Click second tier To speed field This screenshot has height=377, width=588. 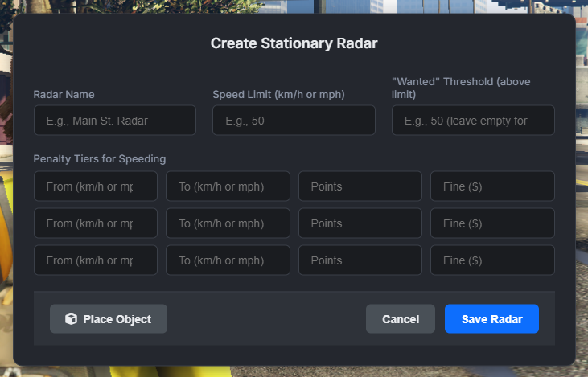click(228, 223)
